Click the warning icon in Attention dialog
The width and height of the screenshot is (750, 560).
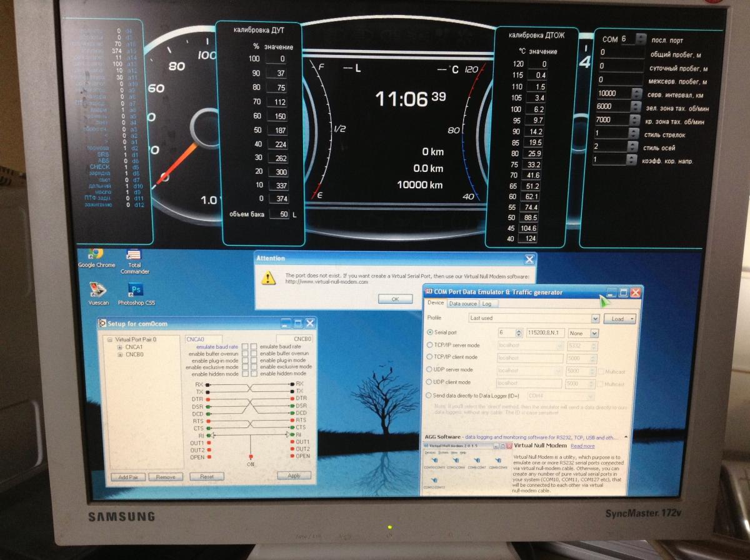click(268, 277)
